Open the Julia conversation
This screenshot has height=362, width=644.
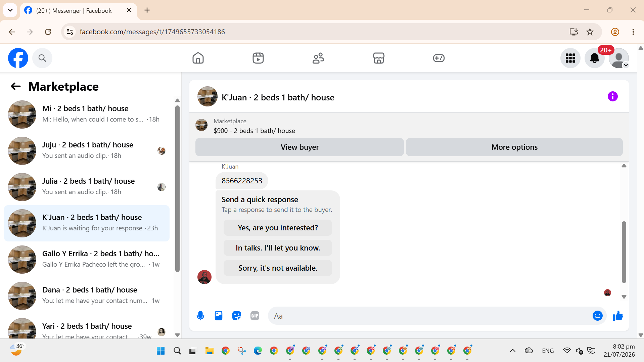point(87,187)
